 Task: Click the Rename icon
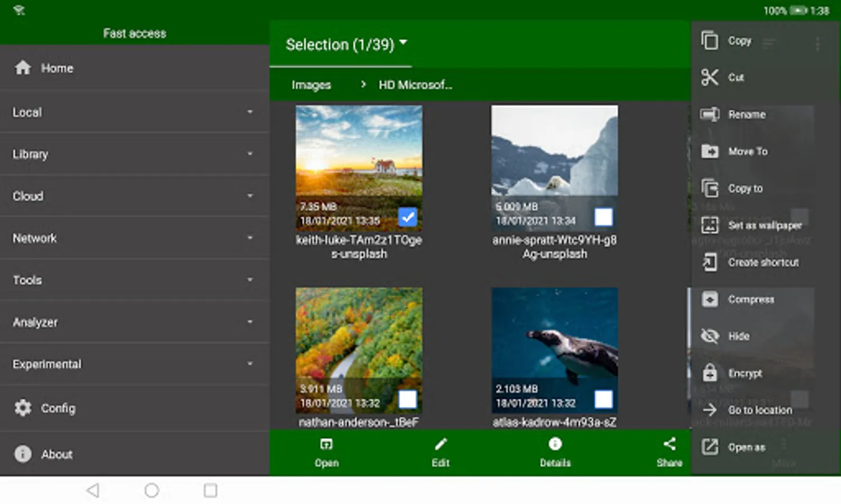(x=709, y=114)
